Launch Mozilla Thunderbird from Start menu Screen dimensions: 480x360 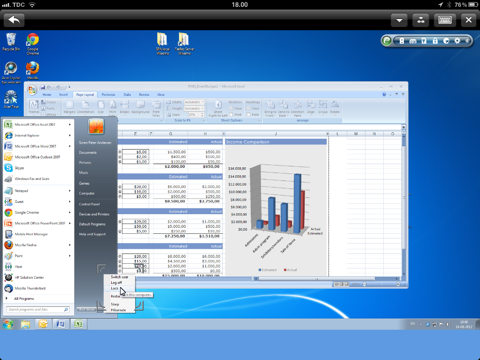click(37, 288)
